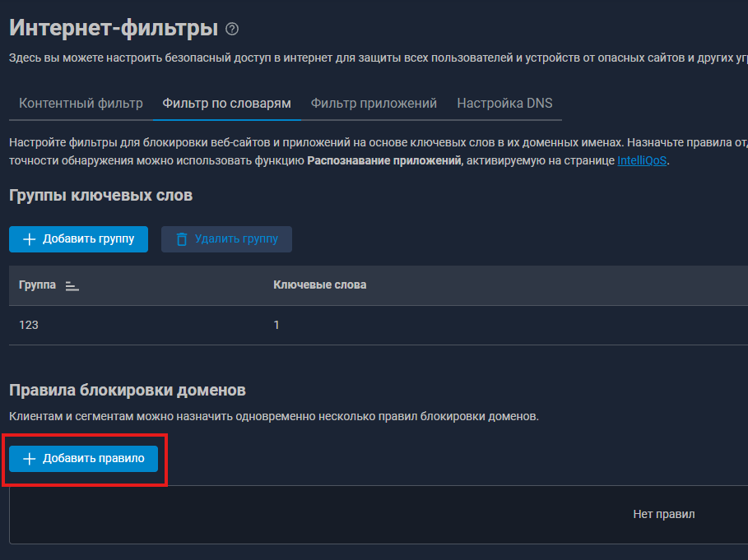748x560 pixels.
Task: Click the Интернет-фильтры page title
Action: point(114,28)
